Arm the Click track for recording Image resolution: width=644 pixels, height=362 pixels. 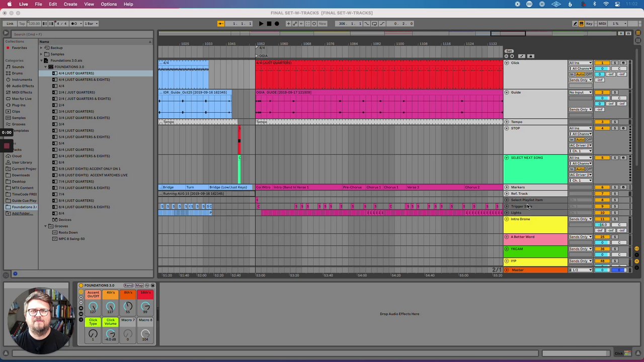[623, 63]
